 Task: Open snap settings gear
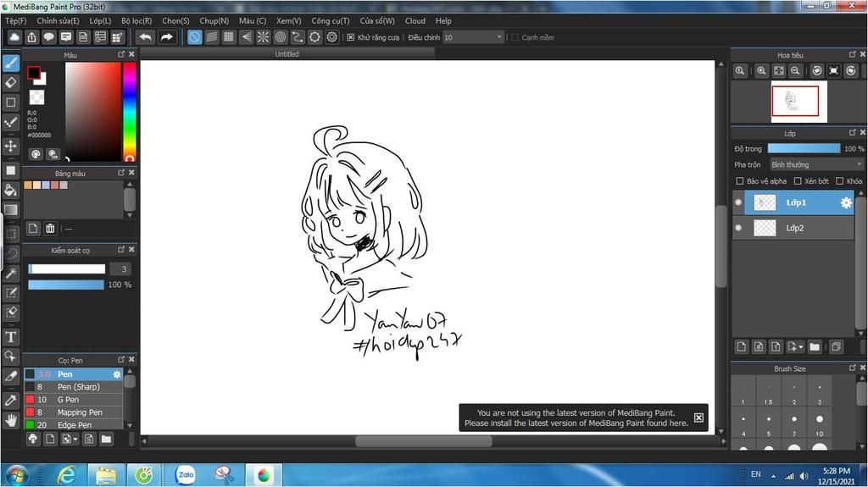pos(331,37)
